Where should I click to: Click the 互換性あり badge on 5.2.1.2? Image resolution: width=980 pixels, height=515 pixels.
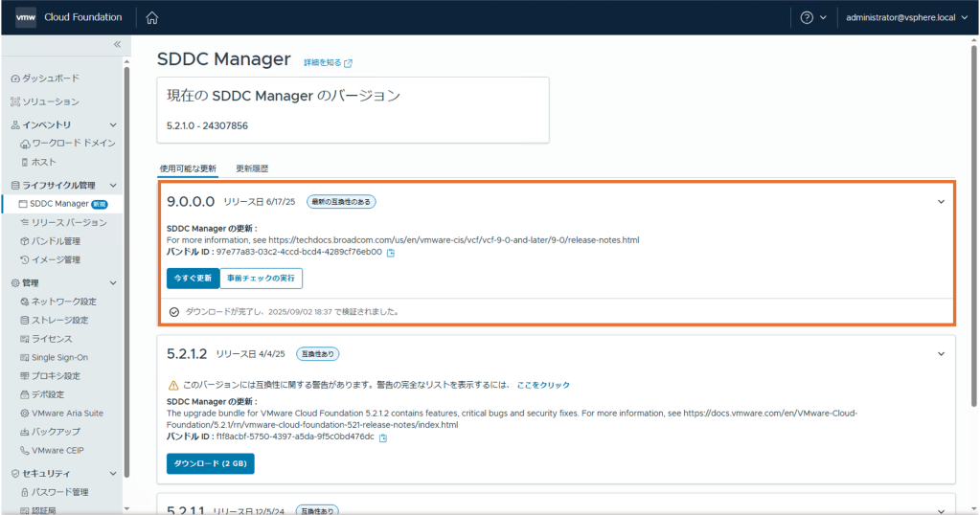(317, 354)
